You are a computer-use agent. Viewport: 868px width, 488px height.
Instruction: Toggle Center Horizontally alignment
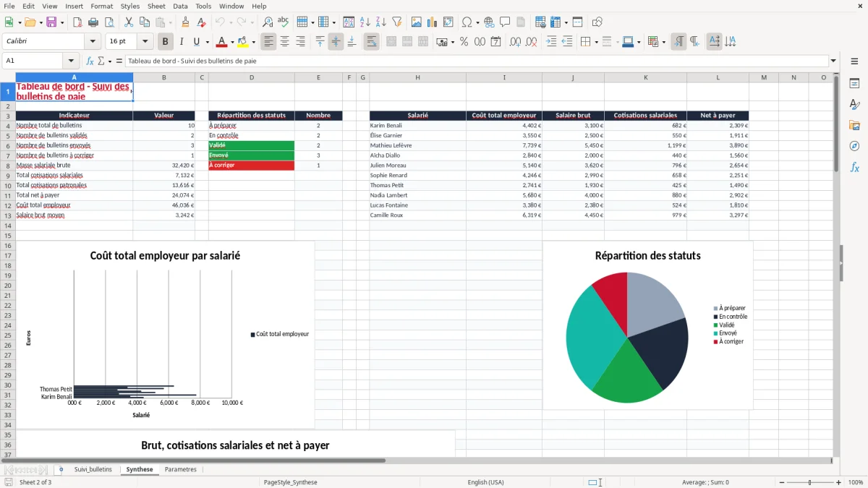(285, 42)
